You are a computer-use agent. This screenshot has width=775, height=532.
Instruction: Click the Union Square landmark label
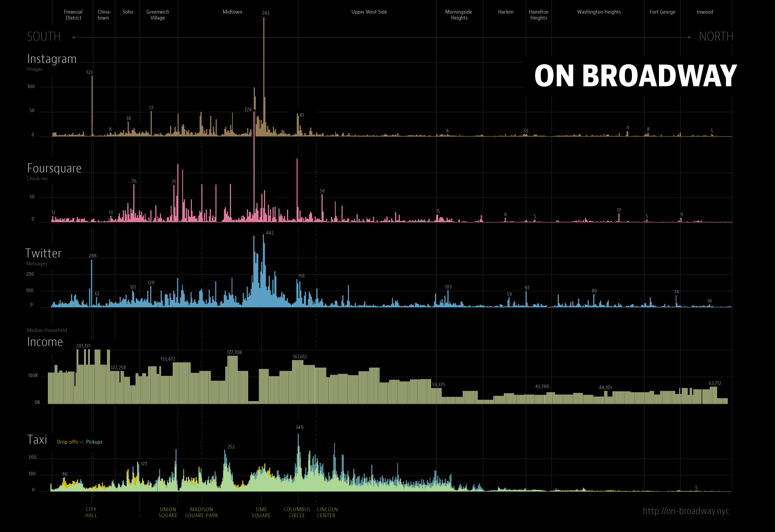click(x=168, y=512)
